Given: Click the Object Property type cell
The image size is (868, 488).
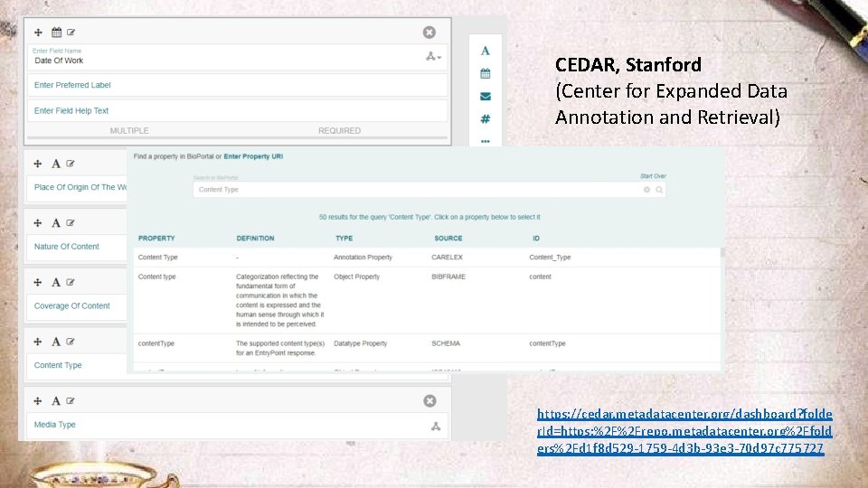Looking at the screenshot, I should tap(356, 277).
